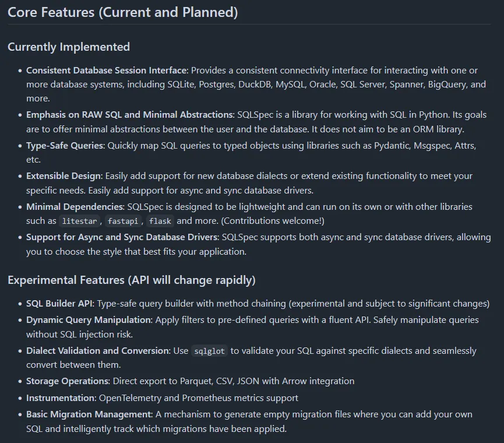The width and height of the screenshot is (504, 443).
Task: Click the "Currently Implemented" subheading
Action: (69, 47)
